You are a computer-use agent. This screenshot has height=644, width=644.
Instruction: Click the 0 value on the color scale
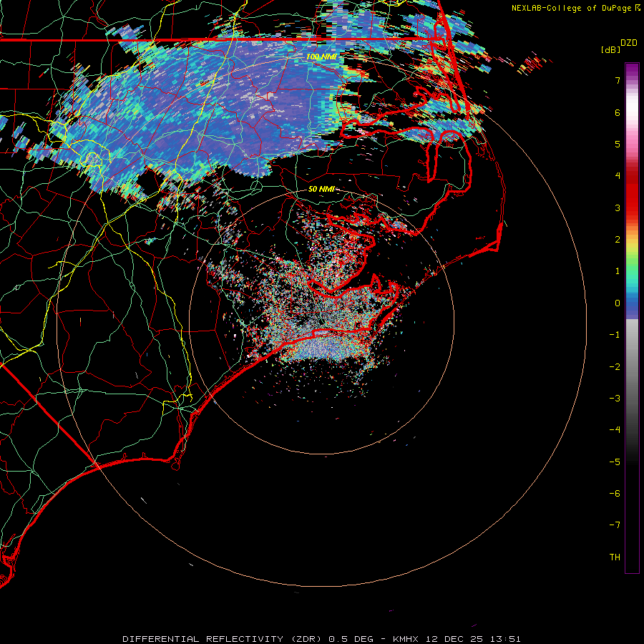point(618,303)
